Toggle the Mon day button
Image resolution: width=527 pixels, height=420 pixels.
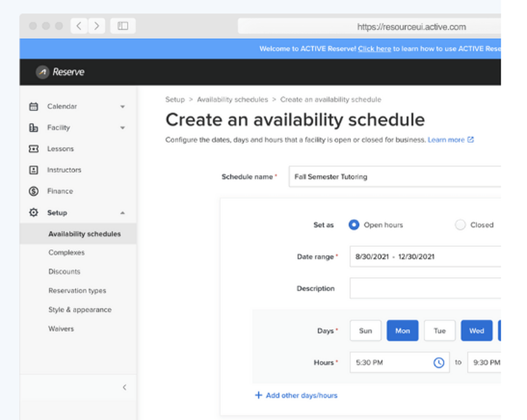pos(403,330)
